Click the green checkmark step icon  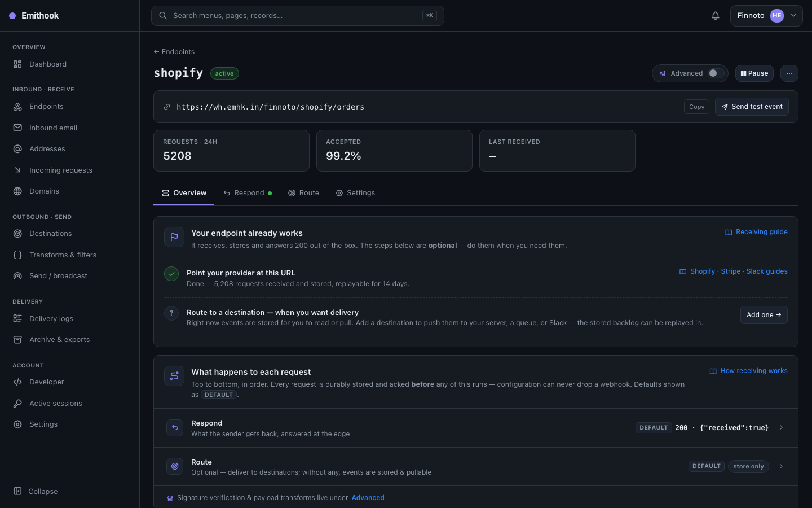click(x=171, y=274)
